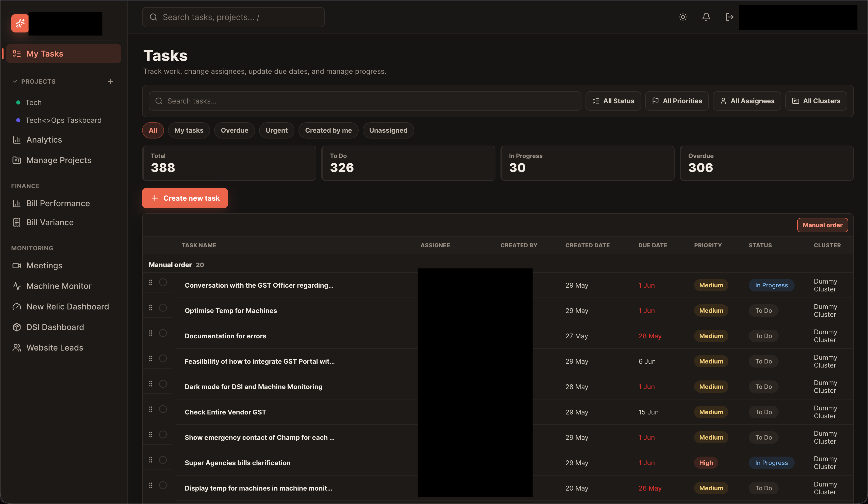Click the Bill Performance chart icon
The height and width of the screenshot is (504, 868).
pyautogui.click(x=16, y=203)
